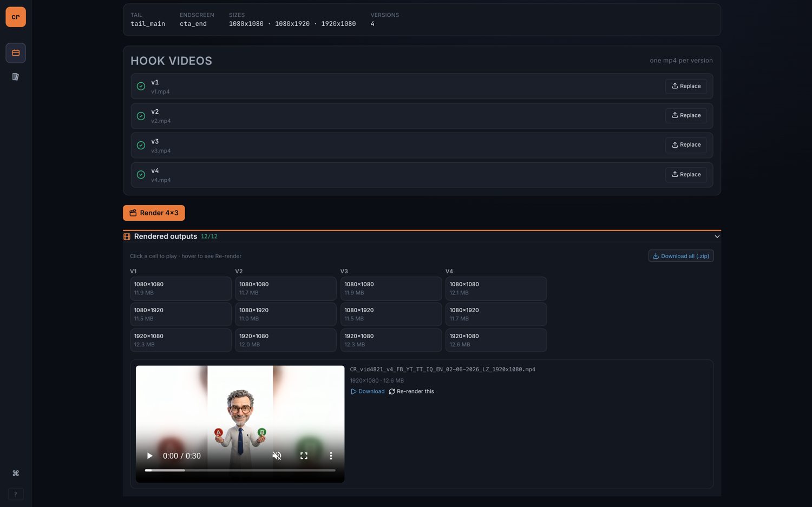Image resolution: width=812 pixels, height=507 pixels.
Task: Click the v3.mp4 file name
Action: click(161, 151)
